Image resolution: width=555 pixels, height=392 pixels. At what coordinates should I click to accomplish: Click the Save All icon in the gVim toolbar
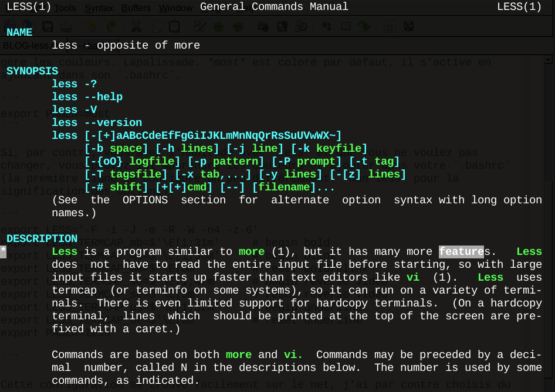(48, 26)
